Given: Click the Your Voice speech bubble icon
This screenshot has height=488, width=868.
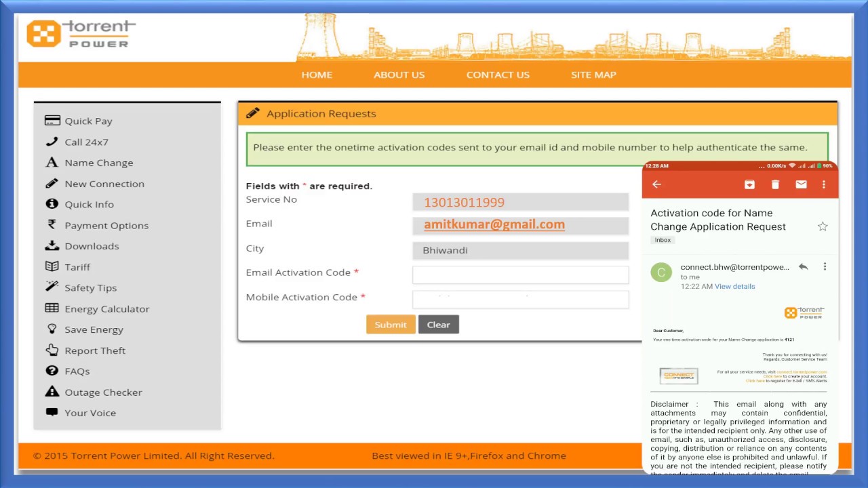Looking at the screenshot, I should (52, 412).
